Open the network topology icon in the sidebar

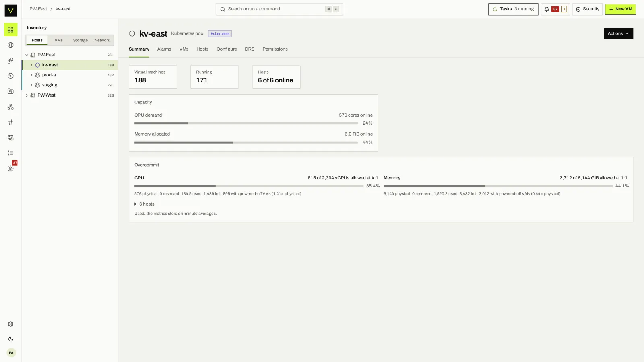tap(10, 107)
